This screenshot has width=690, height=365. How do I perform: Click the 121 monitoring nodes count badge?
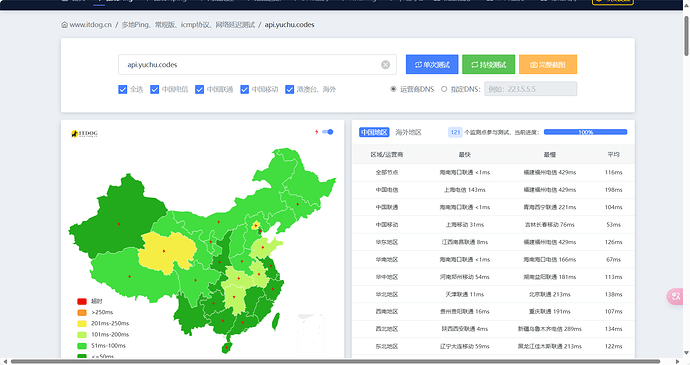455,132
